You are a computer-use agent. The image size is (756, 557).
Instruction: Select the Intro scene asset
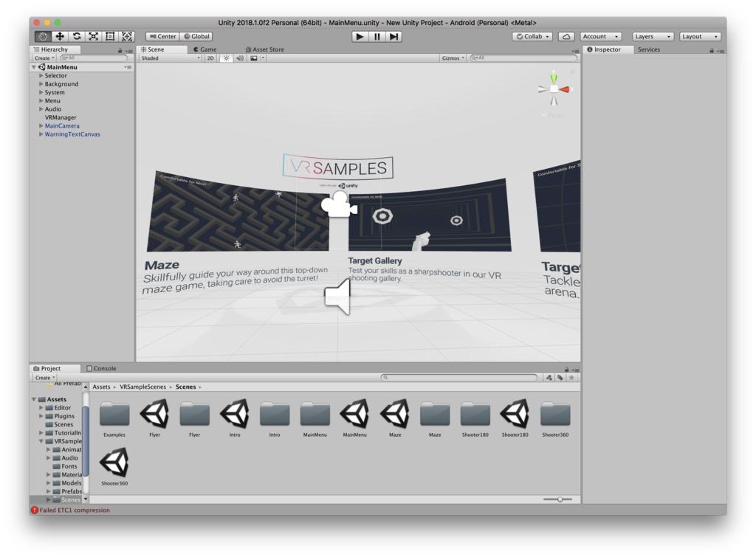(x=235, y=419)
